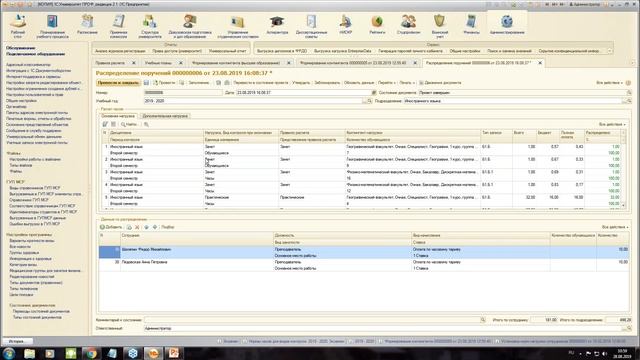Click the История button at bottom left

point(17,341)
